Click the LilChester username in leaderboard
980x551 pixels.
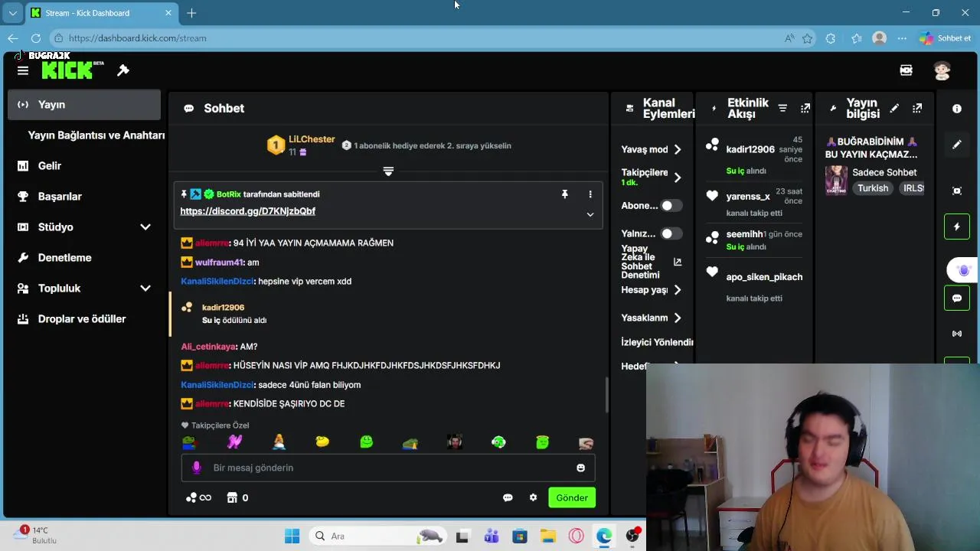click(312, 139)
